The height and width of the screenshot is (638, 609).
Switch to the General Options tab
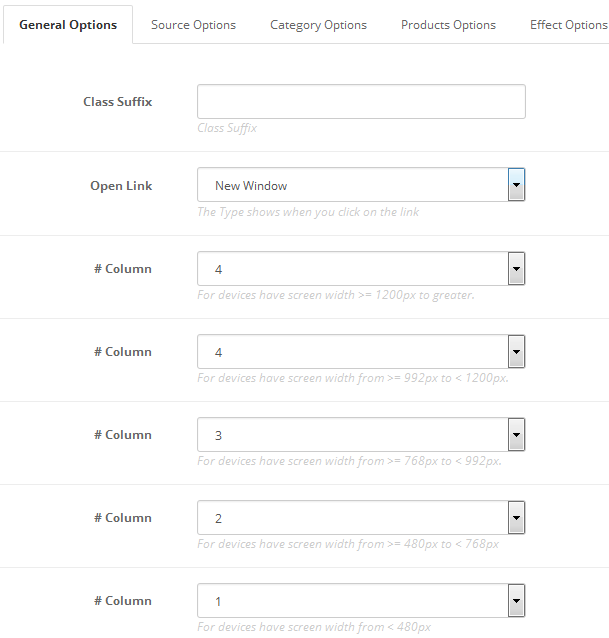[x=68, y=25]
